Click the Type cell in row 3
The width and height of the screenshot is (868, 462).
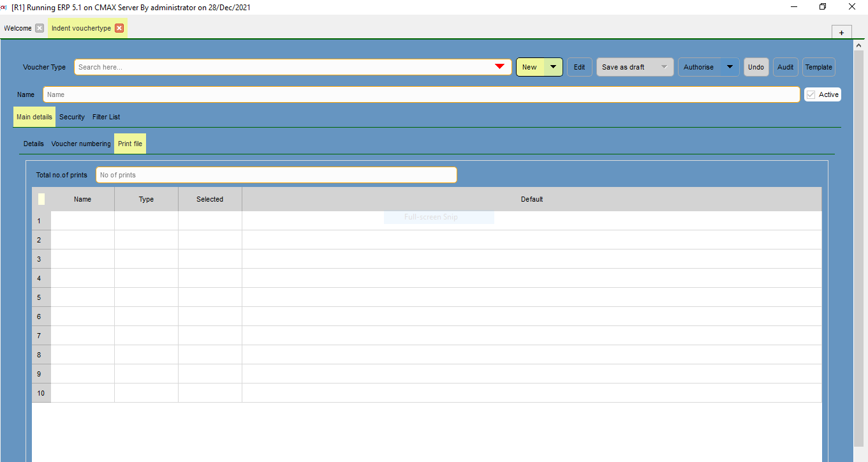[147, 259]
